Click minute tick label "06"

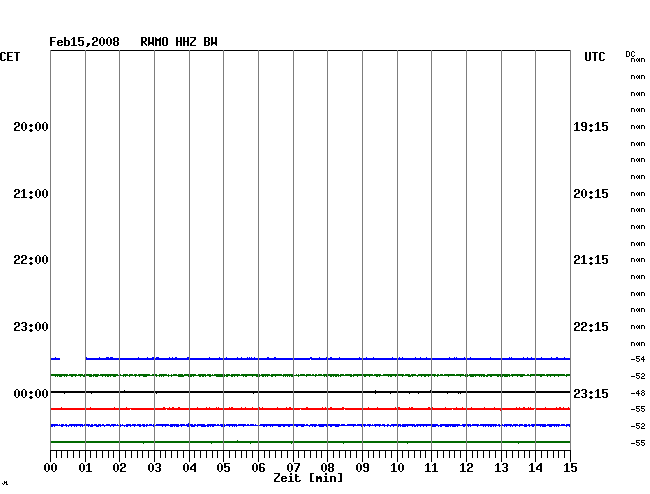pyautogui.click(x=258, y=468)
